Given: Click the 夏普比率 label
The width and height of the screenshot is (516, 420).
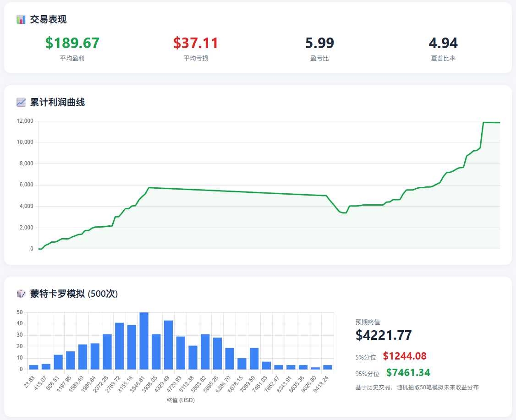Looking at the screenshot, I should click(x=443, y=58).
